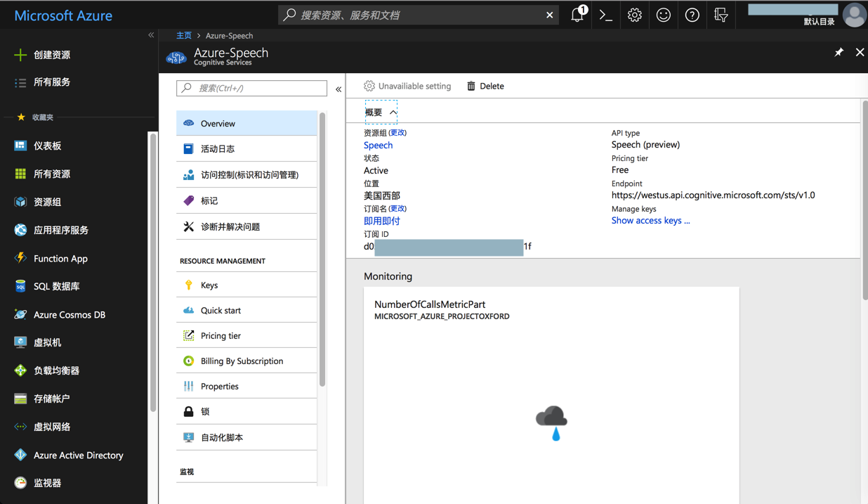868x504 pixels.
Task: Click the NumberOfCallsMetricPart monitoring tile
Action: (x=551, y=395)
